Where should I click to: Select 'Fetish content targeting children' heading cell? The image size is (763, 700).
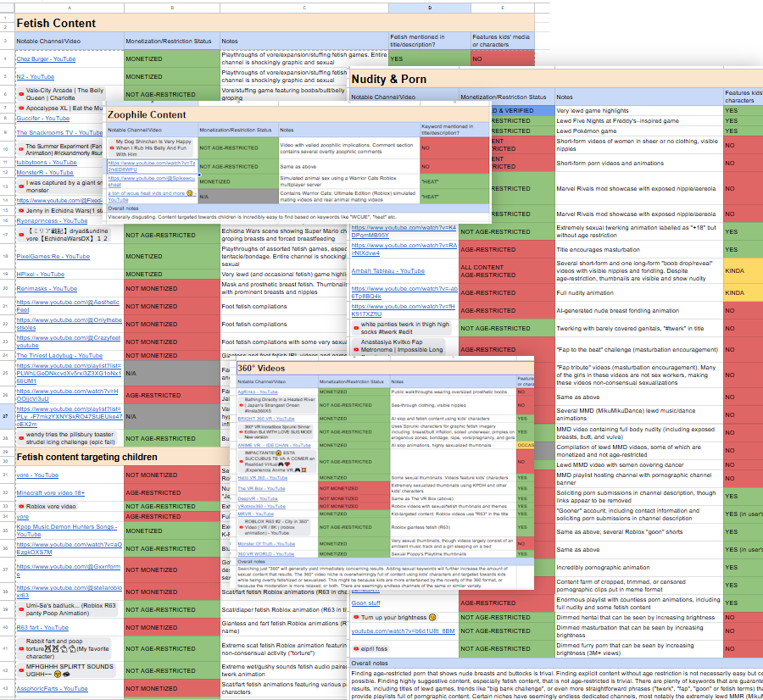(122, 457)
